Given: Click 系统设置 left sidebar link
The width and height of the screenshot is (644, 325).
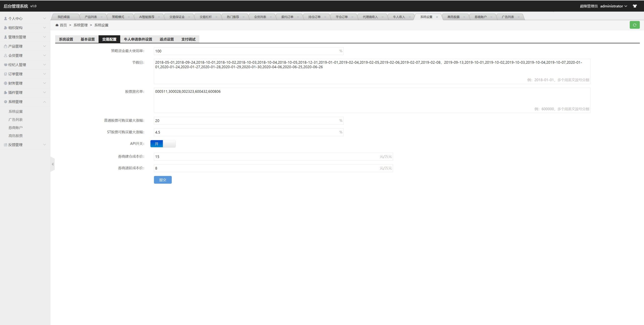Looking at the screenshot, I should tap(16, 111).
